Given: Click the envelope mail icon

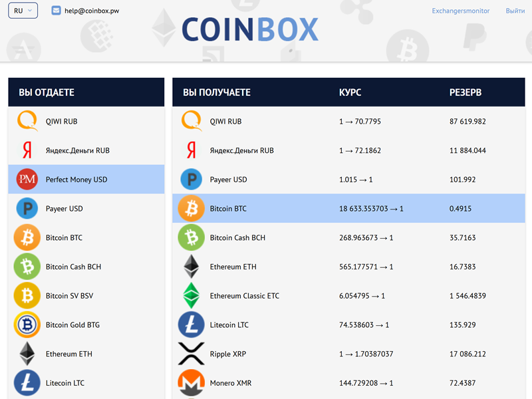Looking at the screenshot, I should coord(56,11).
